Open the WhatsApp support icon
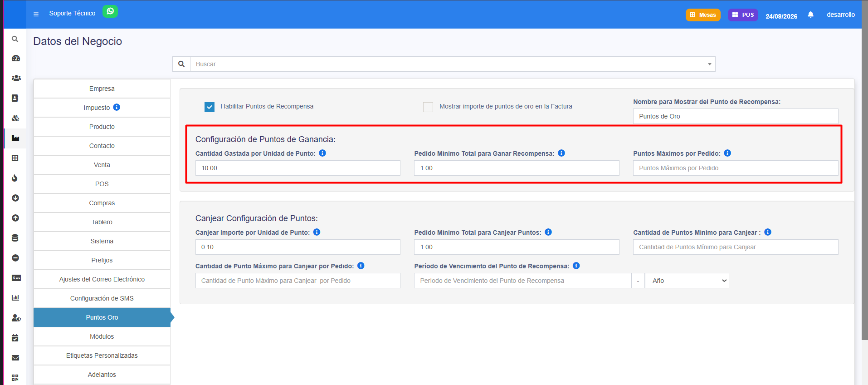 pyautogui.click(x=110, y=11)
